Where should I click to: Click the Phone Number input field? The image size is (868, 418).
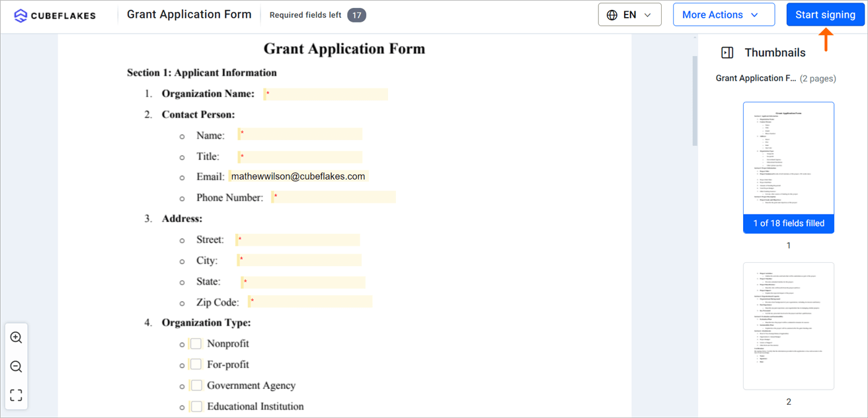[x=333, y=197]
